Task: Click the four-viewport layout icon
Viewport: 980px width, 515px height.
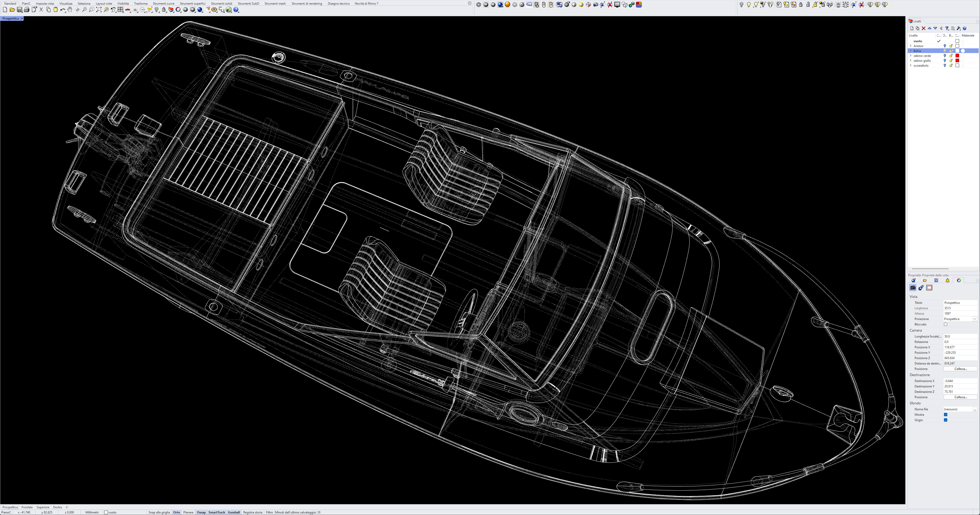Action: point(121,10)
